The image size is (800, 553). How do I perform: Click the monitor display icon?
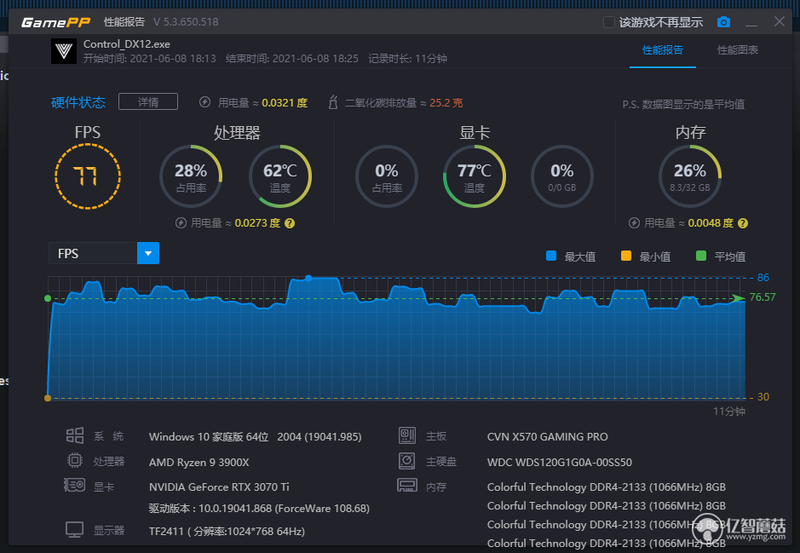pyautogui.click(x=74, y=530)
